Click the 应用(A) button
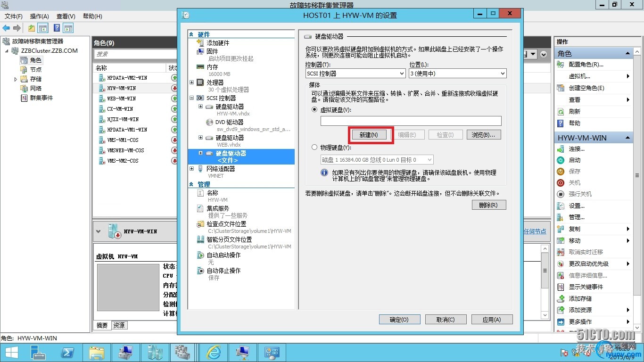Image resolution: width=644 pixels, height=362 pixels. [492, 320]
